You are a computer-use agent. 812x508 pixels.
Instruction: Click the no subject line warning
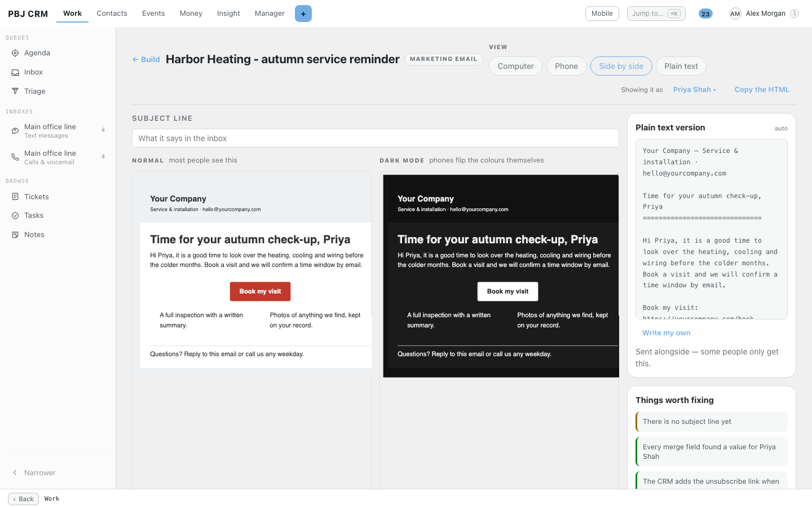click(712, 422)
